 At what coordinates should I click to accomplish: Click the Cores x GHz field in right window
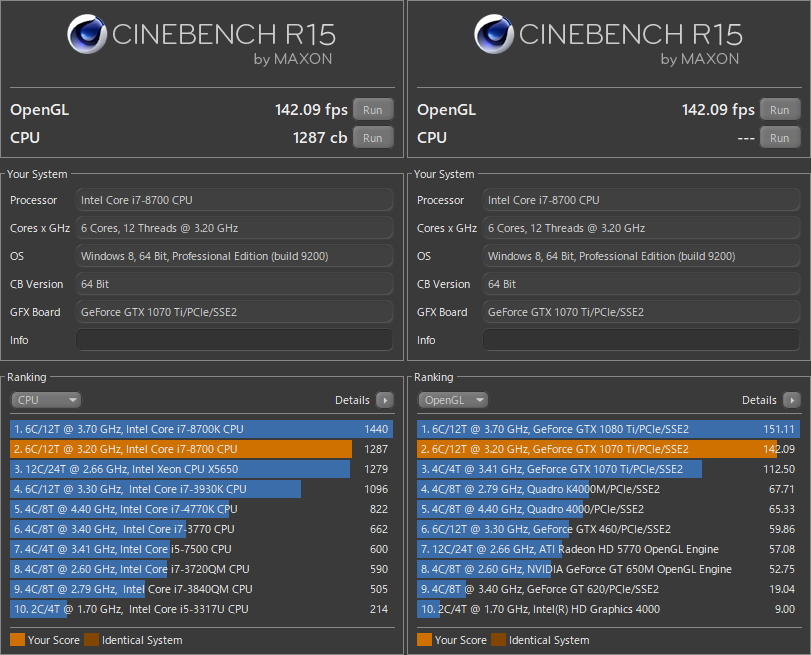click(641, 228)
